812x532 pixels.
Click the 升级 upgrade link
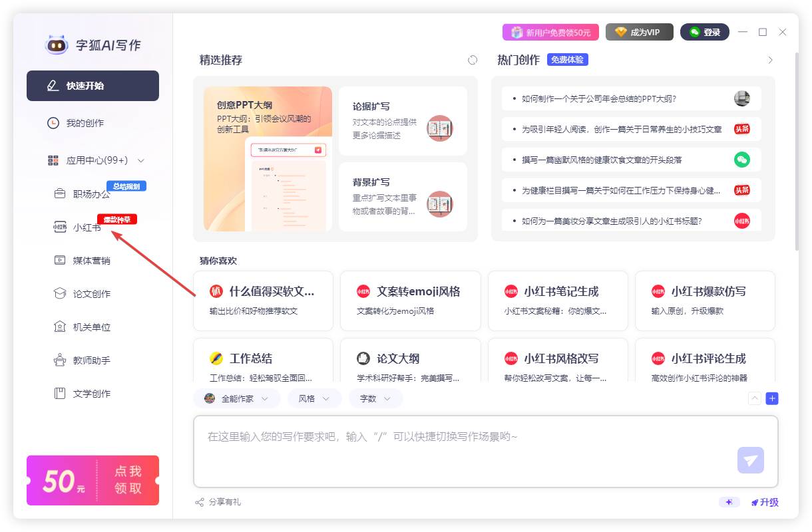point(765,502)
